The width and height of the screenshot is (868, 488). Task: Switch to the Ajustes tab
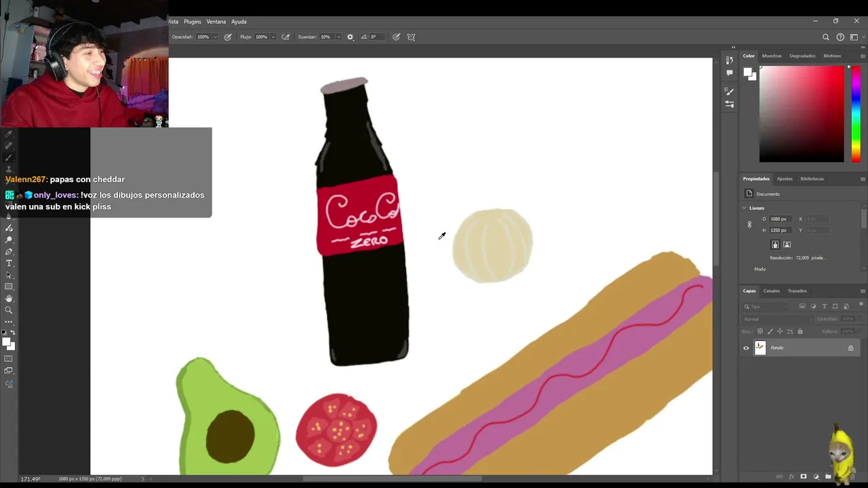[x=785, y=179]
